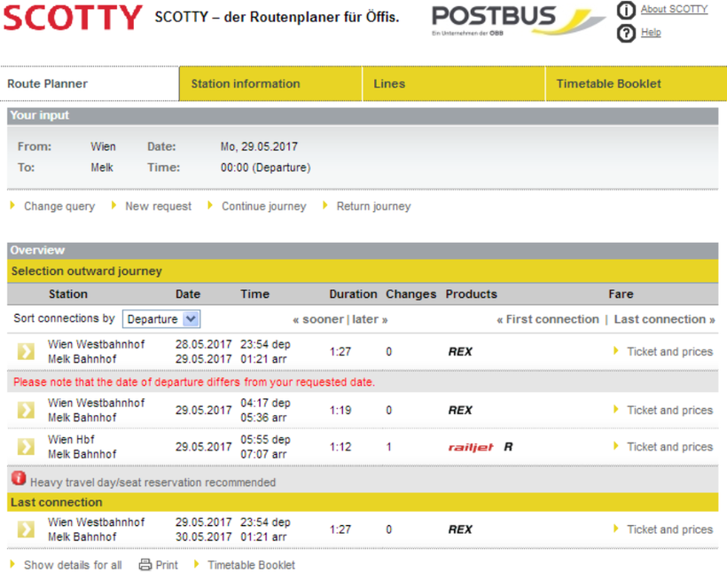Expand details for the 05:55 Wien Hbf connection

coord(26,447)
